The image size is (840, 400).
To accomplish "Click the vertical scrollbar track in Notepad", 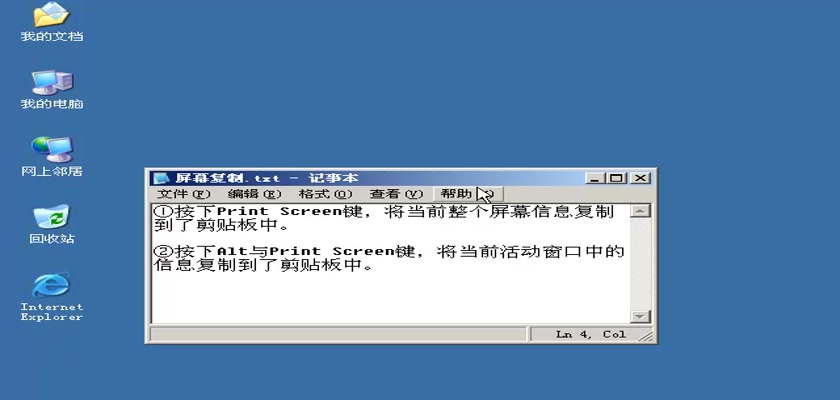I will pyautogui.click(x=640, y=263).
